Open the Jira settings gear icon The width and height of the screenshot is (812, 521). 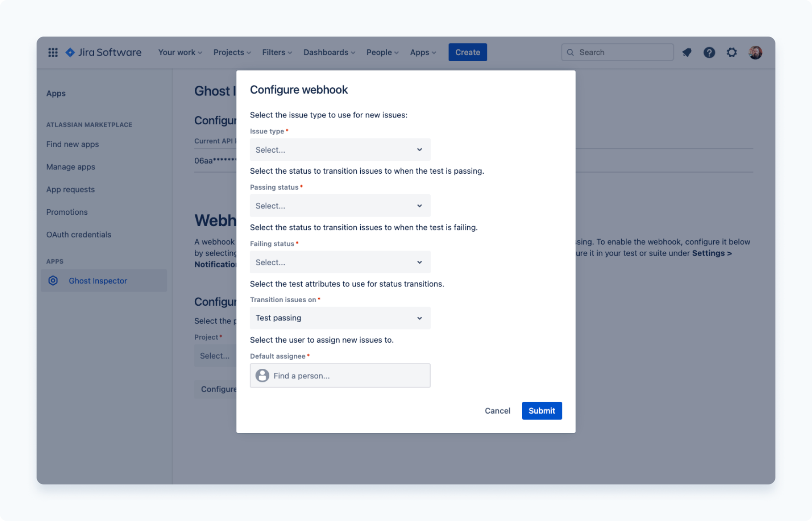click(x=732, y=52)
